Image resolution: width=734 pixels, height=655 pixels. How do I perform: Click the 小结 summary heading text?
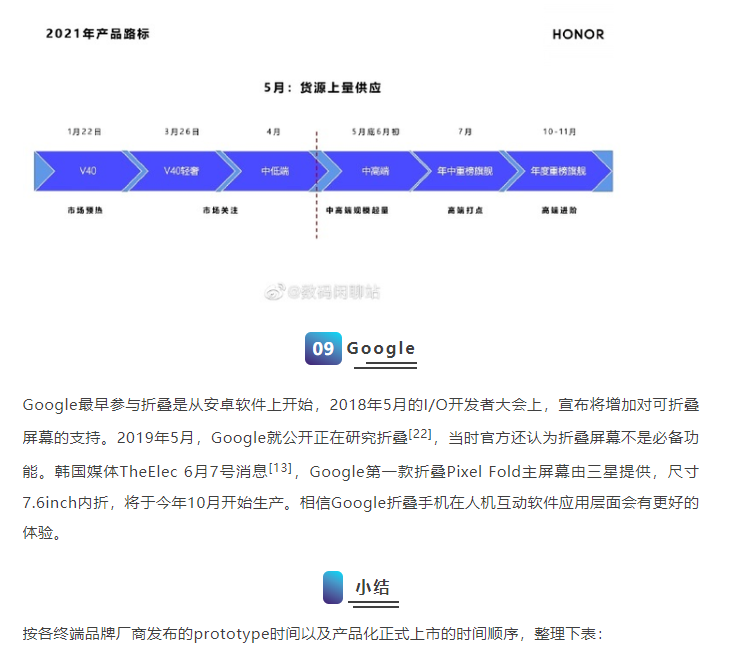click(372, 588)
